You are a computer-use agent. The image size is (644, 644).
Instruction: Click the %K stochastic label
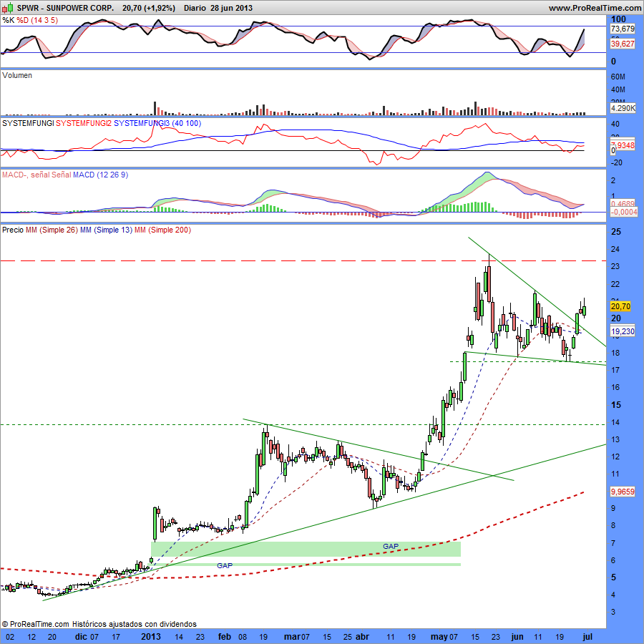pyautogui.click(x=8, y=20)
